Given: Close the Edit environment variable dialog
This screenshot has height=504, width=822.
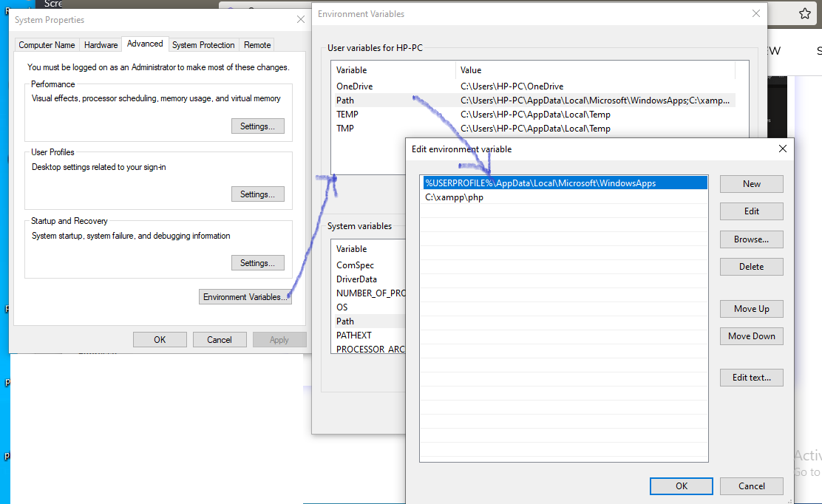Looking at the screenshot, I should coord(783,149).
